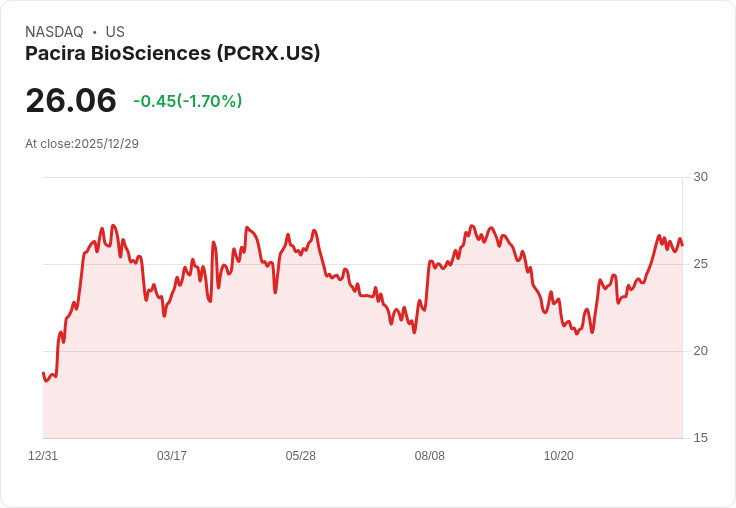Click the At close:2025/12/29 timestamp
Screen dimensions: 736x508
pos(82,144)
